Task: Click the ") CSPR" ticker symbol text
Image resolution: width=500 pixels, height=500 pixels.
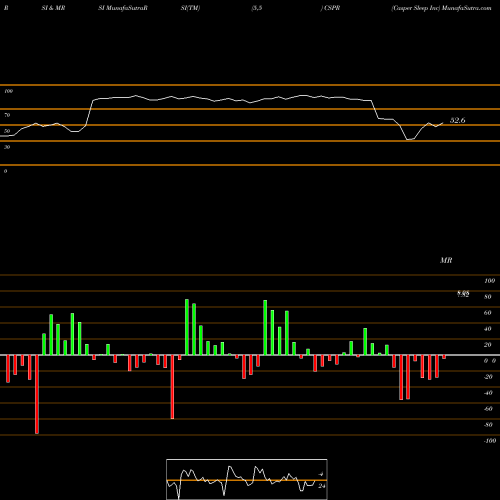Action: click(330, 8)
